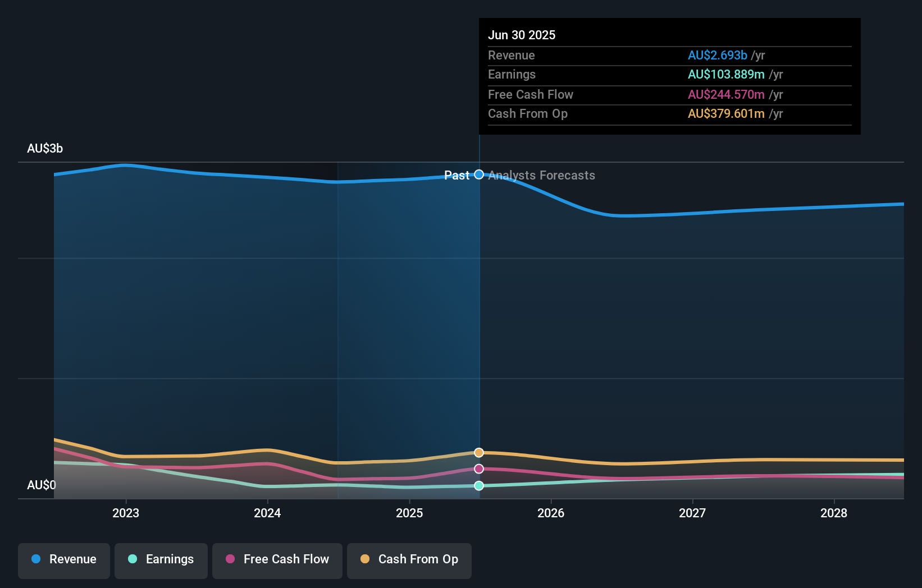Click the orange Cash From Op chart marker
This screenshot has width=922, height=588.
pyautogui.click(x=478, y=452)
